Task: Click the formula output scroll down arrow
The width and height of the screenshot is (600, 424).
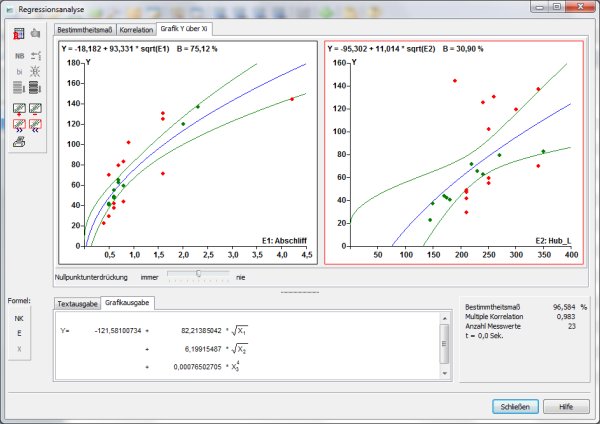Action: (444, 373)
